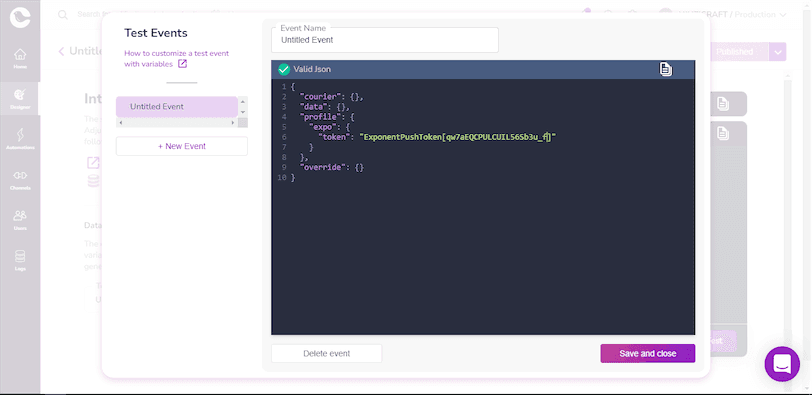812x395 pixels.
Task: Open the Home sidebar icon
Action: click(x=20, y=58)
